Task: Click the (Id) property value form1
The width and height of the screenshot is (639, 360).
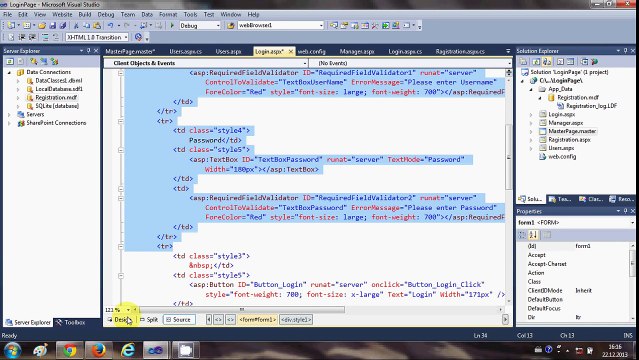Action: pos(583,246)
